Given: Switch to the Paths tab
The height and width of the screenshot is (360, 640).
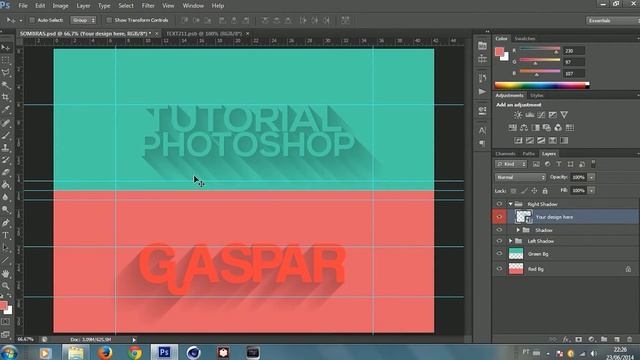Looking at the screenshot, I should [x=529, y=154].
